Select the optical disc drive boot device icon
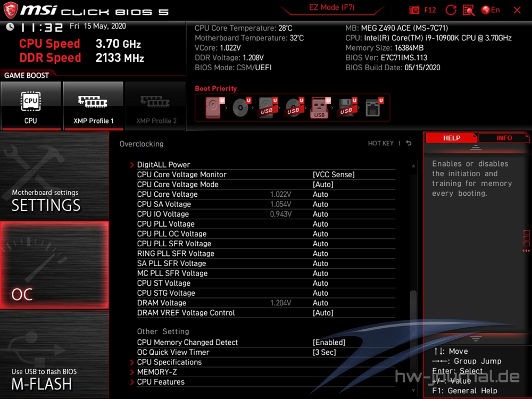532x399 pixels. [x=241, y=107]
